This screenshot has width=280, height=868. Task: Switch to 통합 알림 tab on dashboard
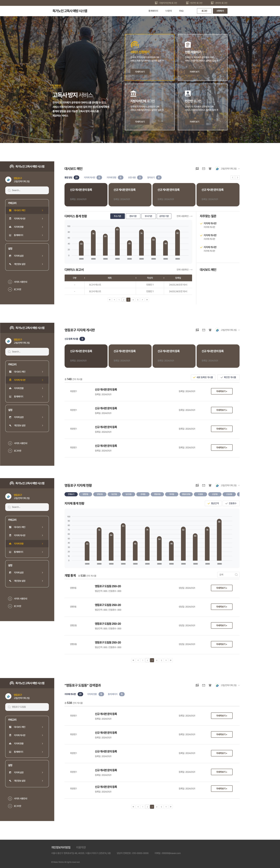[x=71, y=178]
